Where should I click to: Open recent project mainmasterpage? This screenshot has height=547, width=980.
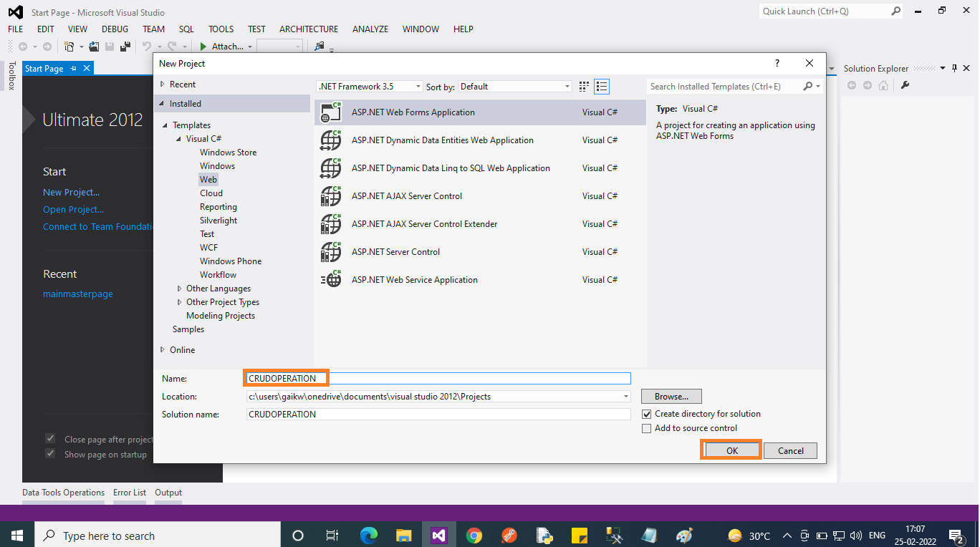[x=78, y=294]
